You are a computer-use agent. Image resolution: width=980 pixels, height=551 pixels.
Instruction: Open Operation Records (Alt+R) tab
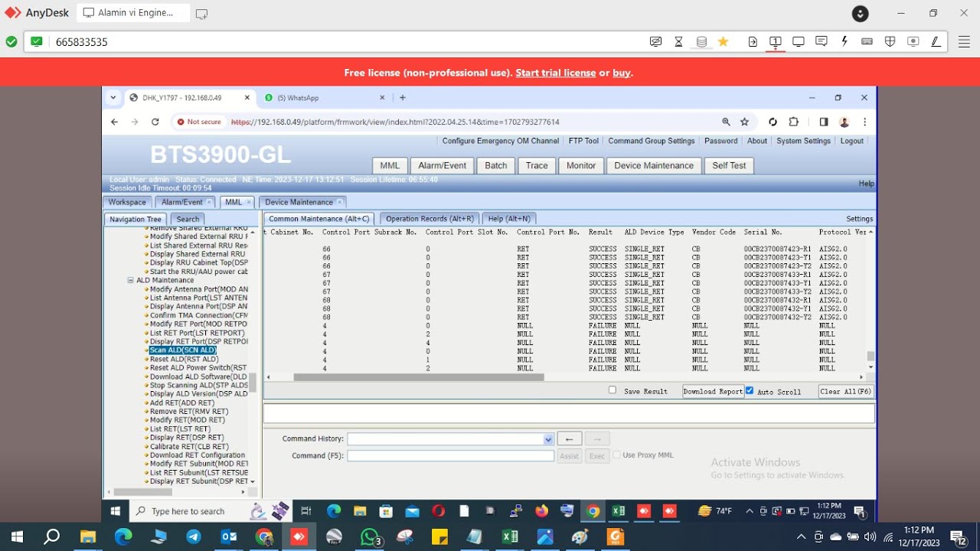430,219
